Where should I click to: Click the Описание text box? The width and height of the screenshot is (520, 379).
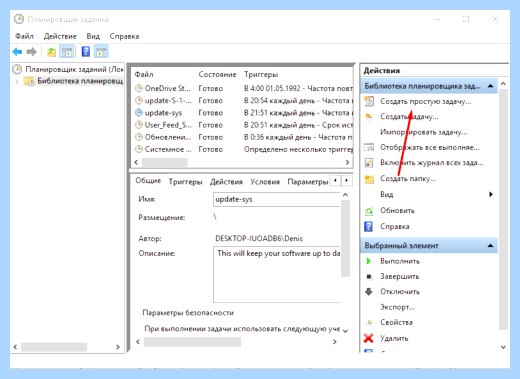276,274
